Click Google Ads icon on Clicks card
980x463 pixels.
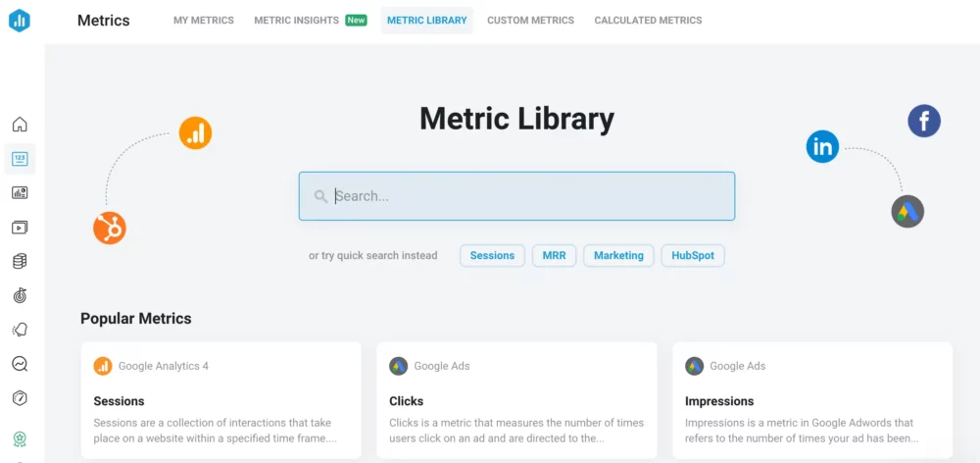click(398, 366)
